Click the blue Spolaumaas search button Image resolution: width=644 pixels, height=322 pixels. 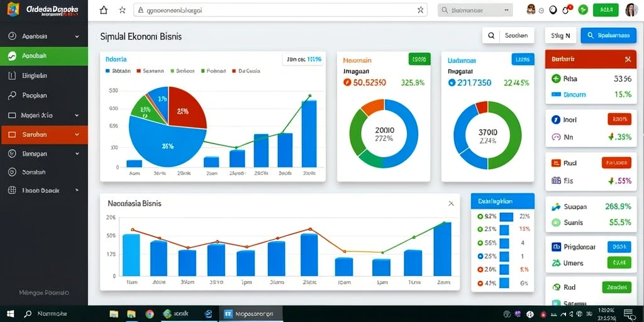click(609, 36)
